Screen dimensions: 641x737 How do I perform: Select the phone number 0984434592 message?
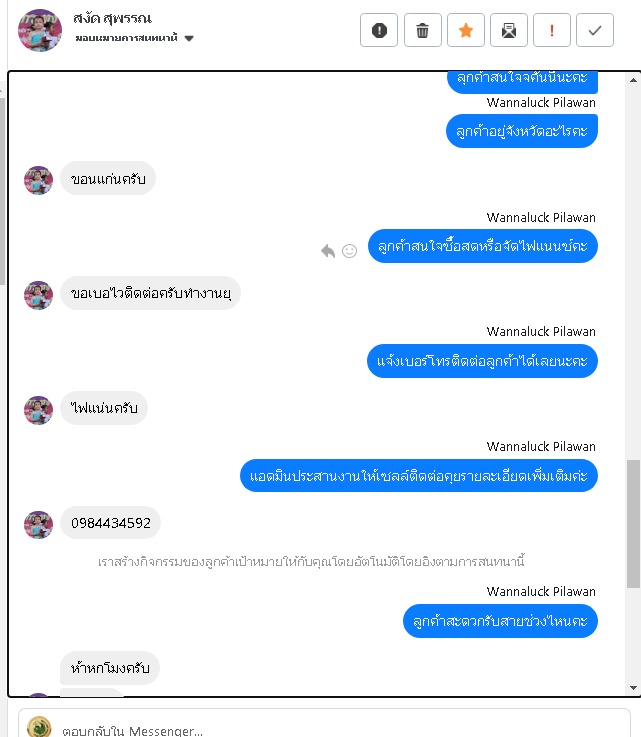pos(110,523)
